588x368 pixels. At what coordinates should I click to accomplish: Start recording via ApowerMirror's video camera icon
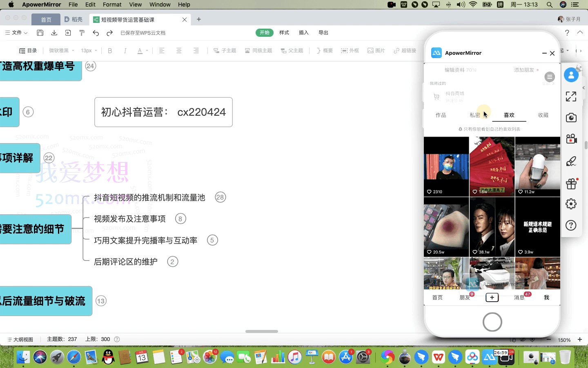tap(571, 139)
